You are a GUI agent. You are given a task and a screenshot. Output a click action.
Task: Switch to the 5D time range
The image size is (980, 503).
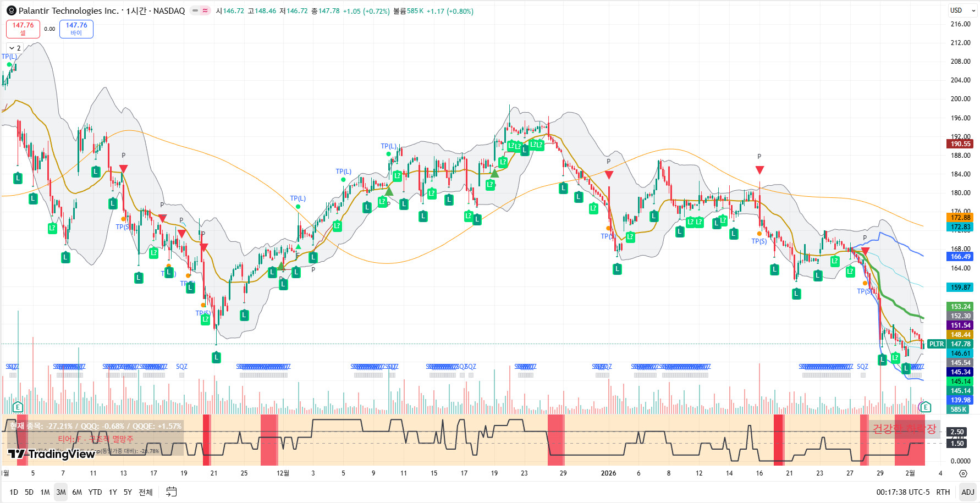pos(29,492)
